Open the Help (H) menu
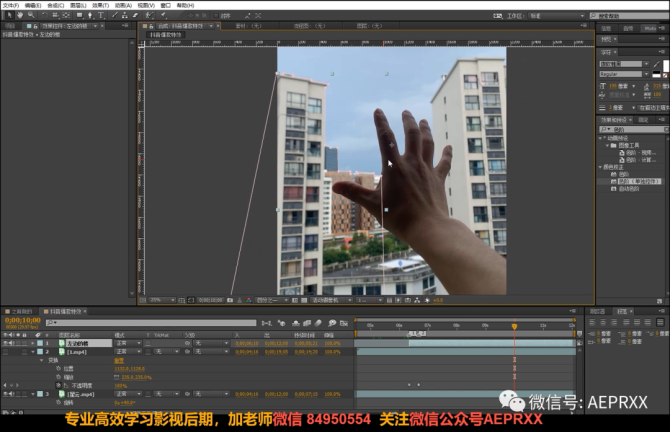The image size is (670, 432). pyautogui.click(x=185, y=5)
